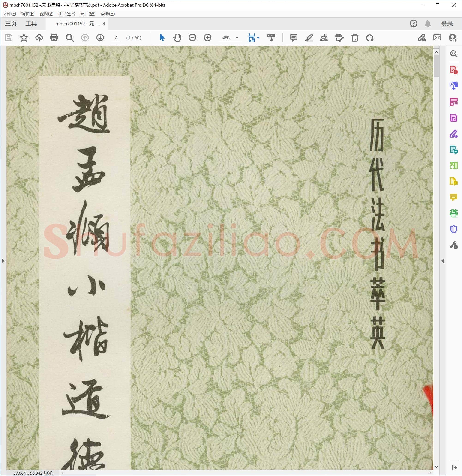Click the horizontal scrollbar left arrow
Viewport: 462px width, 476px height.
[63, 473]
